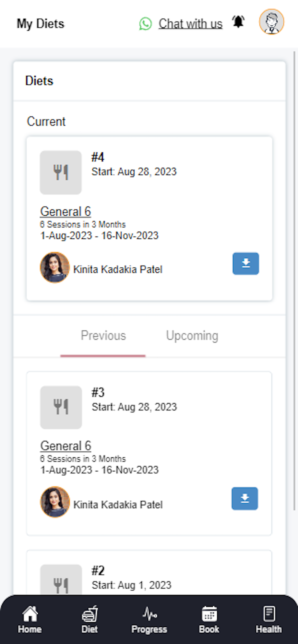The width and height of the screenshot is (298, 644).
Task: Switch to the Previous tab
Action: [x=103, y=336]
